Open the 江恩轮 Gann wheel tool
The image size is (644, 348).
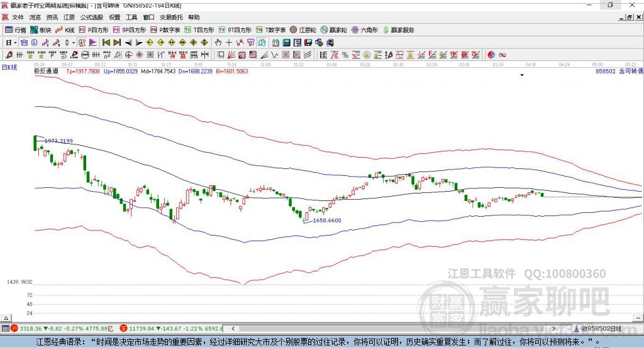(x=303, y=30)
